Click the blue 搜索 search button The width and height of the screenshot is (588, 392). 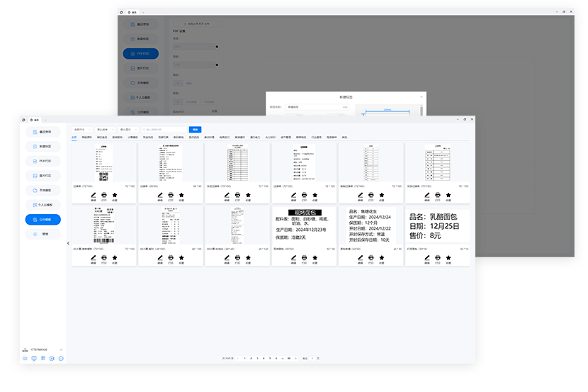[196, 130]
